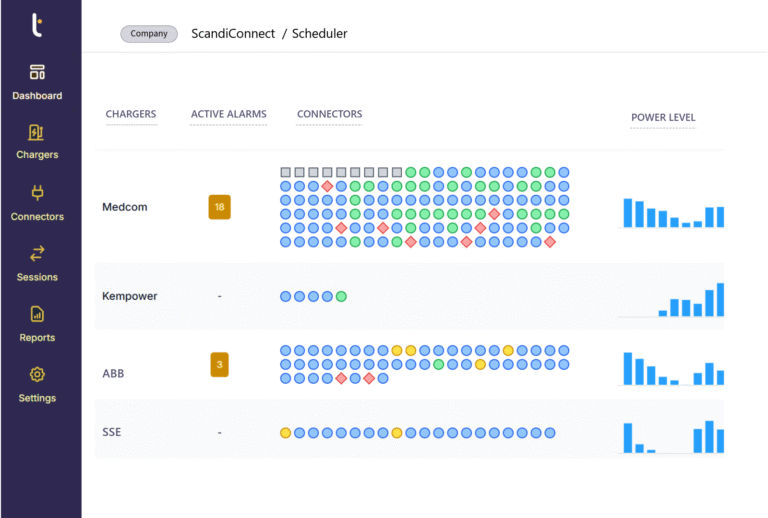
Task: Click the POWER LEVEL column header
Action: tap(663, 118)
